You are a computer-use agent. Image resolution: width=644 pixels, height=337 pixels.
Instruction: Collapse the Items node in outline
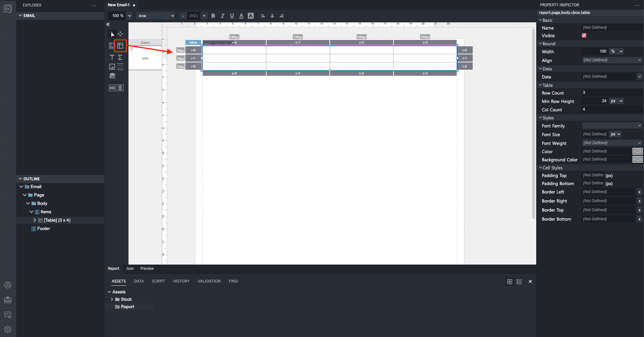(x=31, y=212)
